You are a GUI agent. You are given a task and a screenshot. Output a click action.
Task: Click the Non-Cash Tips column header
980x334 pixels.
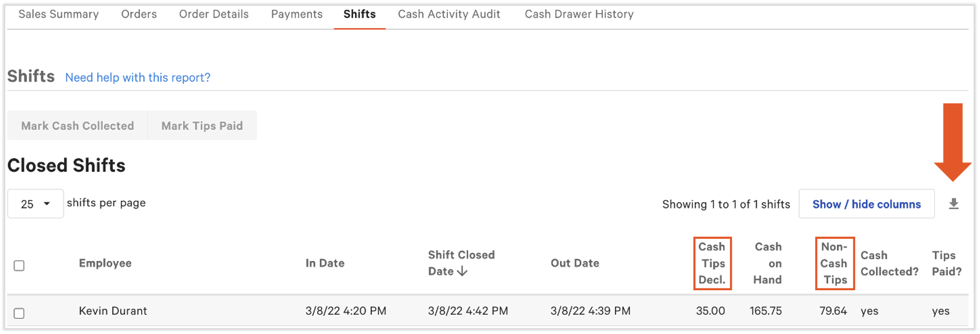(x=834, y=263)
